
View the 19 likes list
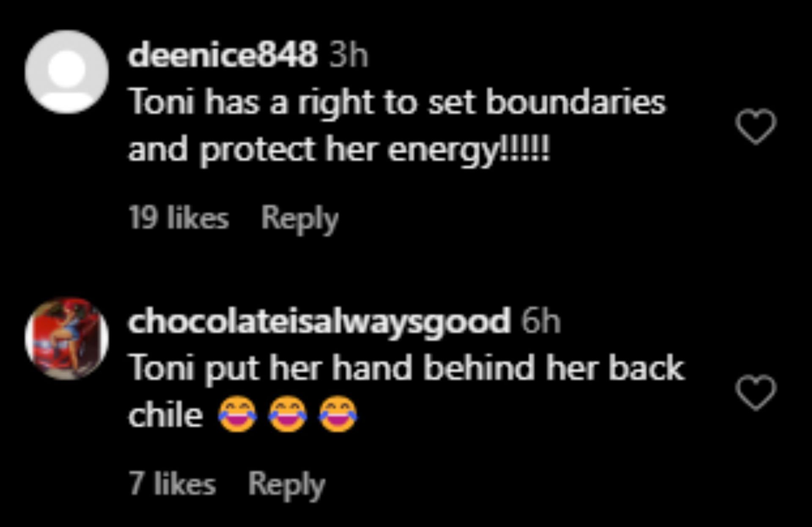(x=179, y=218)
